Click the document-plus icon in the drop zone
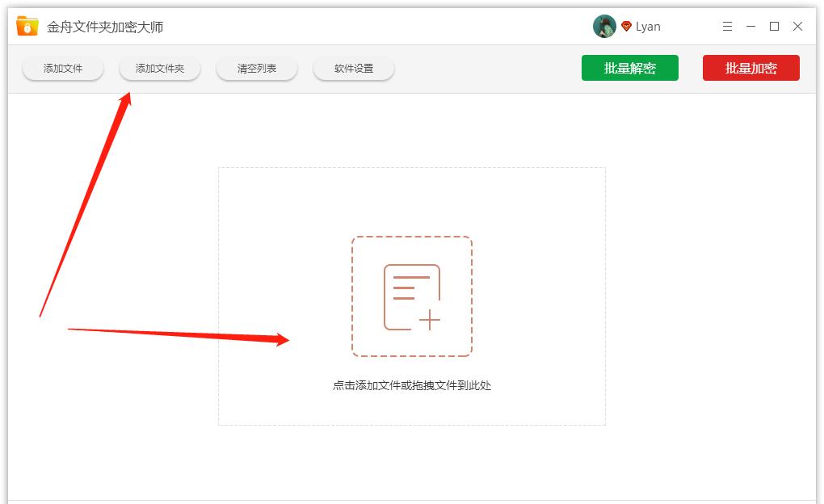The width and height of the screenshot is (824, 504). 412,296
